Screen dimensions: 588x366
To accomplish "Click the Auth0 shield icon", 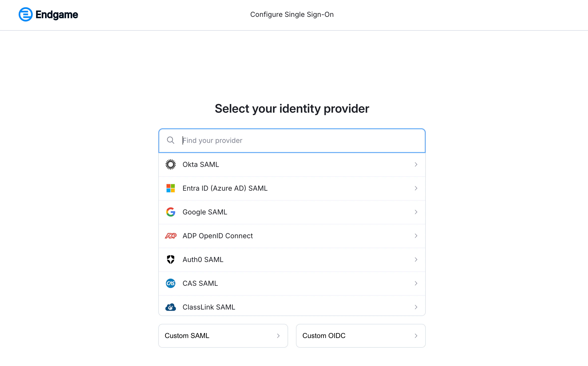I will [170, 259].
